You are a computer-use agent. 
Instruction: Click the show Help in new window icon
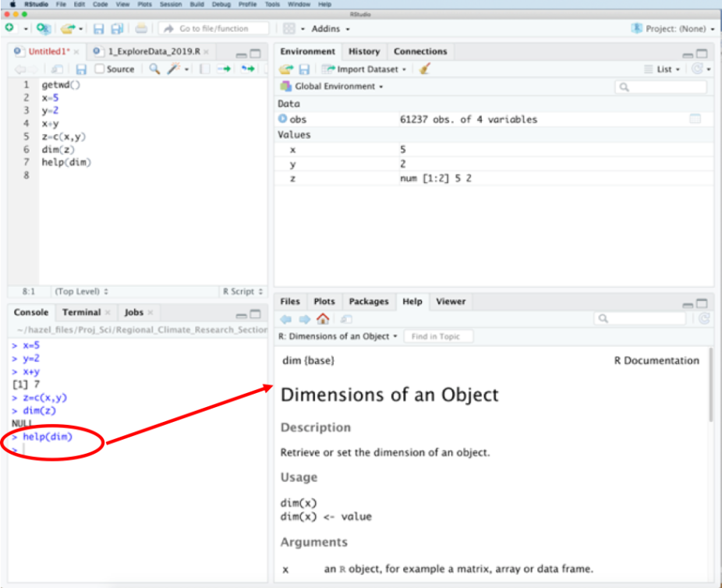[346, 319]
